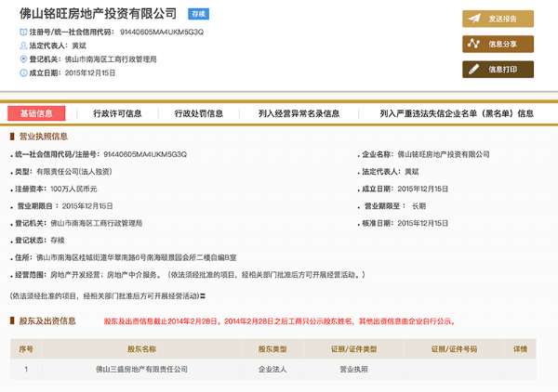This screenshot has height=392, width=558.
Task: Click the 发送报告 paper-plane icon
Action: click(x=474, y=17)
